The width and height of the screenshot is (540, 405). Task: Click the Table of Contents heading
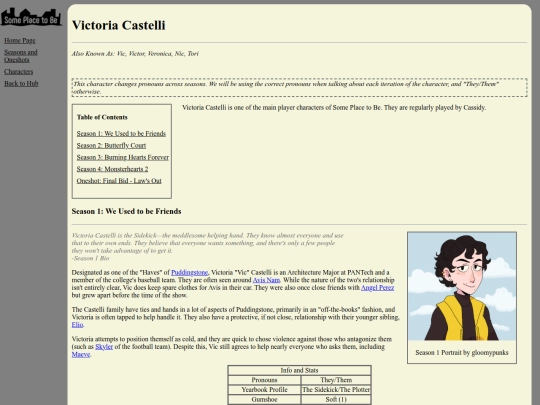click(102, 117)
